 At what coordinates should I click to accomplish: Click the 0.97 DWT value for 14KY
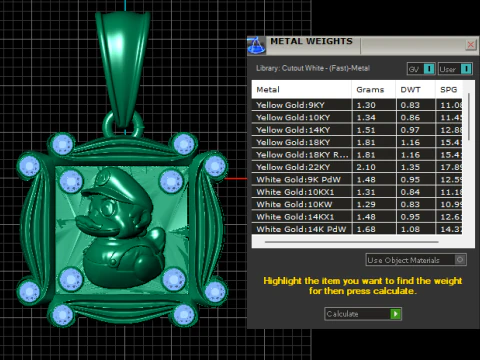410,130
